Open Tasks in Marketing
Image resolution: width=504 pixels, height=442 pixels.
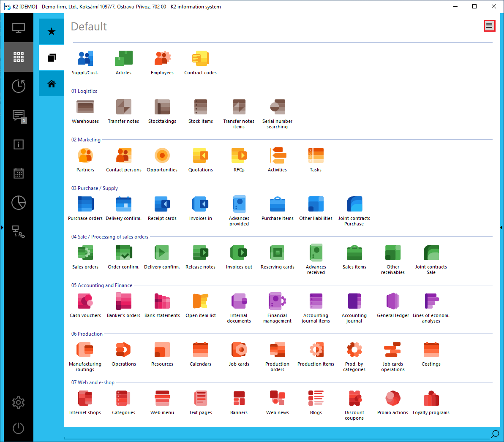(x=316, y=160)
